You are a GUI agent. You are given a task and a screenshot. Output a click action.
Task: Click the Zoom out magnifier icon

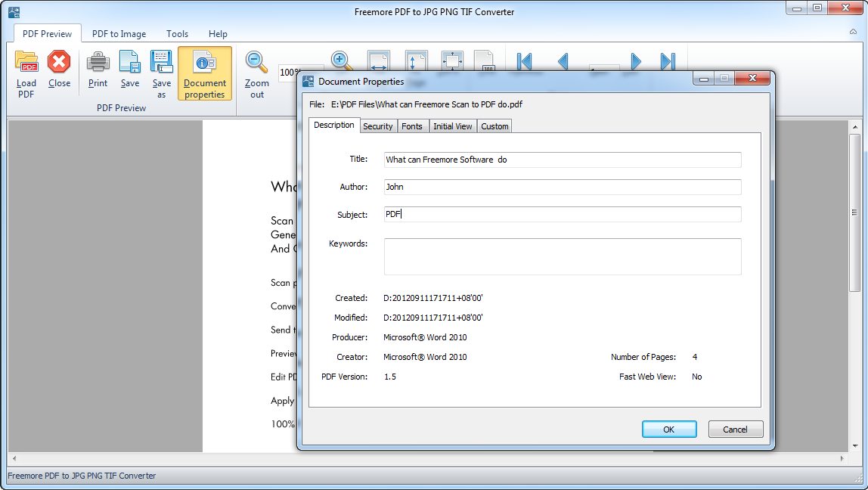click(x=257, y=62)
